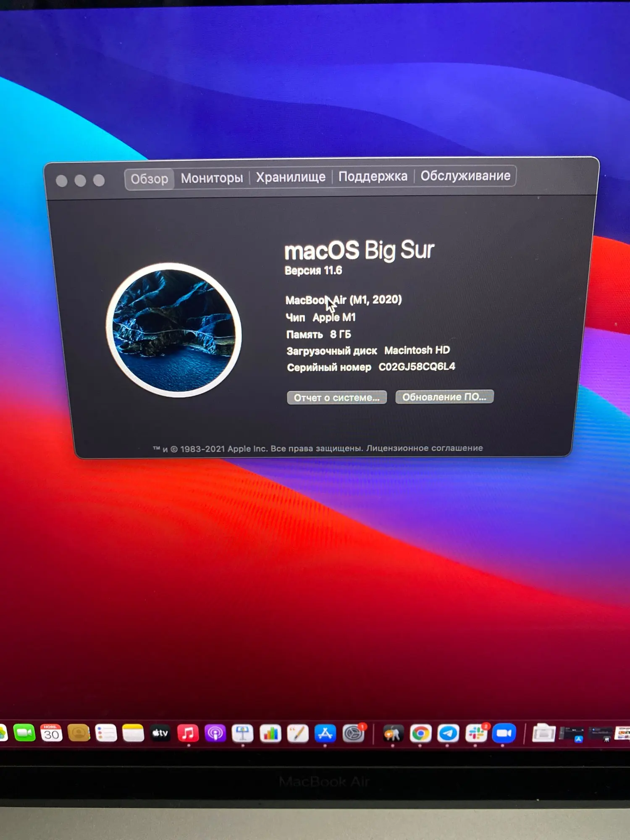630x840 pixels.
Task: Open Обновление ПО software update
Action: (444, 397)
